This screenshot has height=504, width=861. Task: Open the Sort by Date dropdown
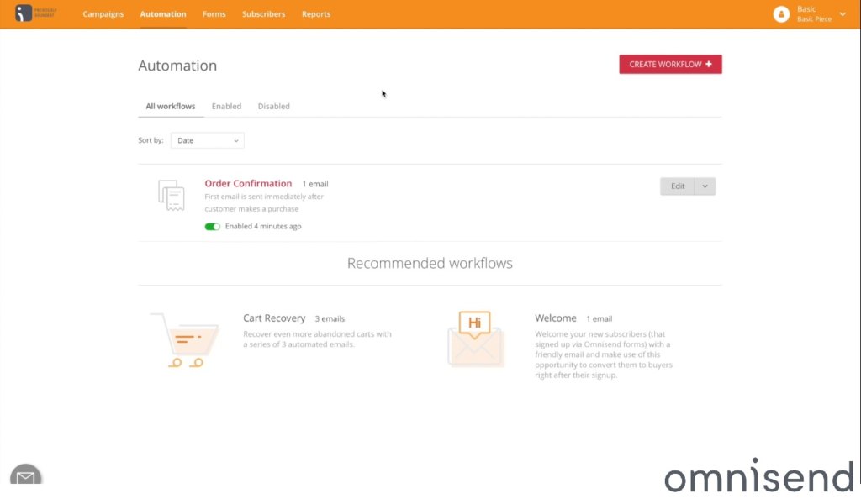(x=207, y=140)
